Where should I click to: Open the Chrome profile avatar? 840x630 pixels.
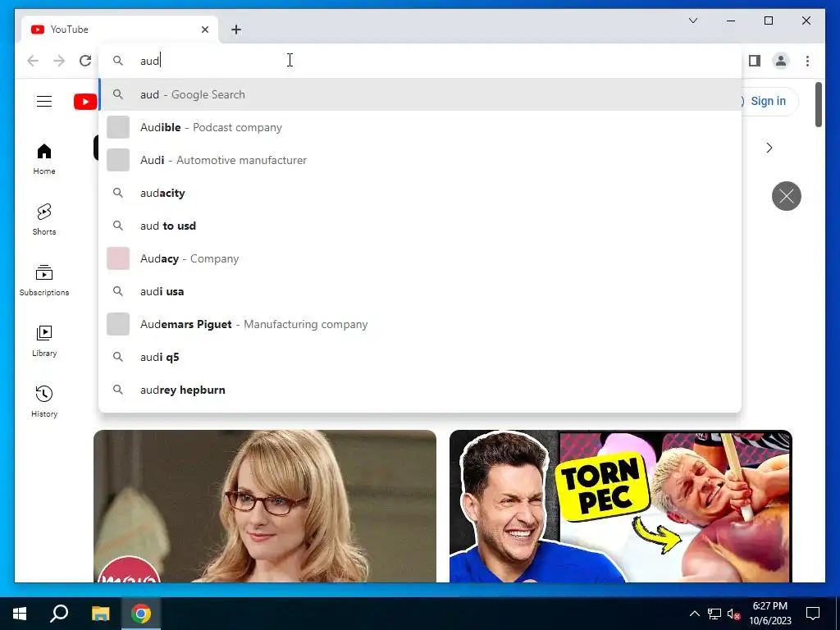(781, 61)
